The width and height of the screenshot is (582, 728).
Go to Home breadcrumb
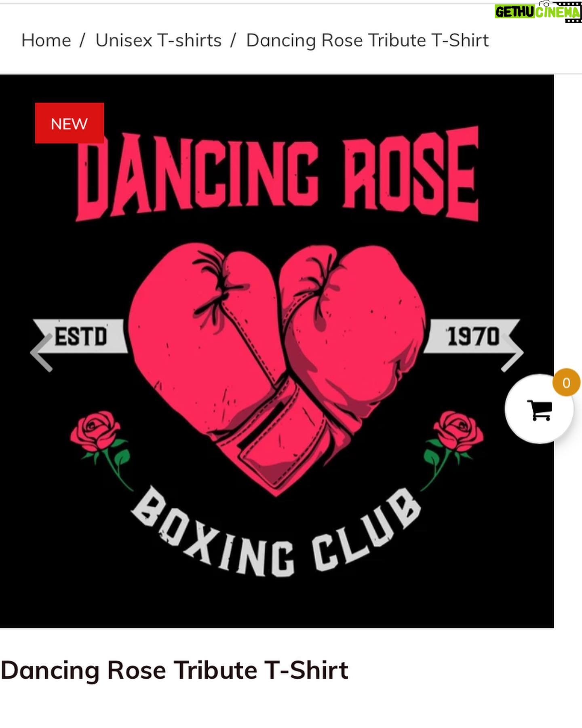tap(46, 40)
